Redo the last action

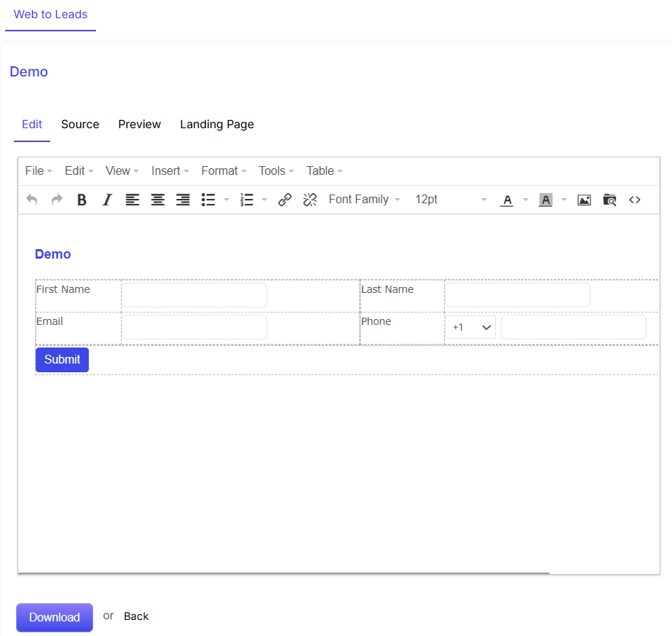pyautogui.click(x=57, y=200)
